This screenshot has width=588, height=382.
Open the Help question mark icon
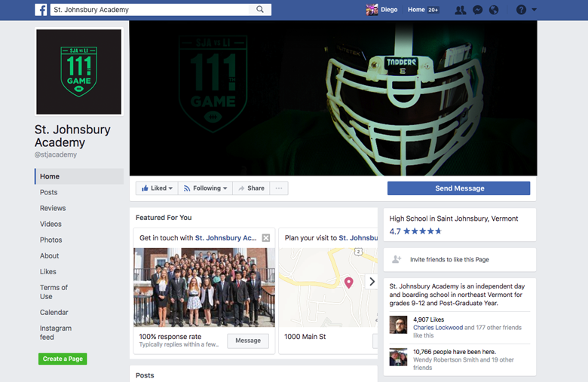[x=521, y=10]
